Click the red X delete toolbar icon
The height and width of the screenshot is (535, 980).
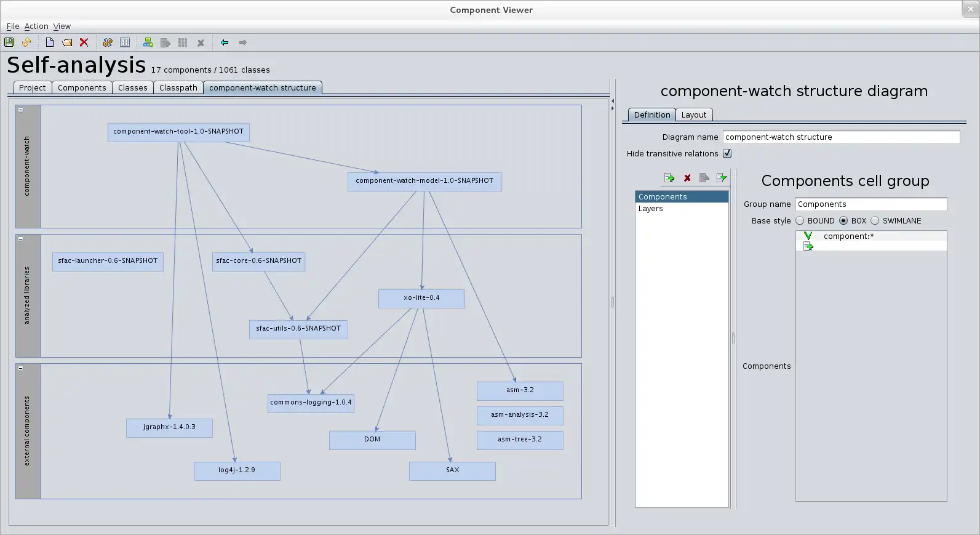coord(84,42)
